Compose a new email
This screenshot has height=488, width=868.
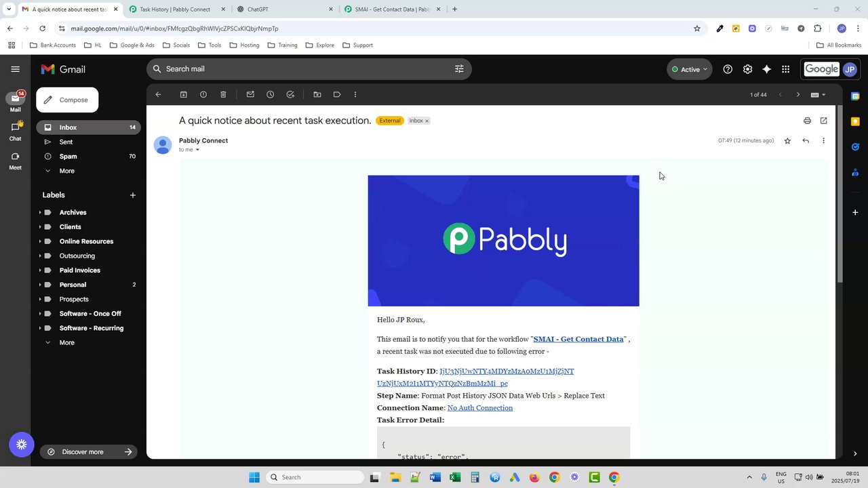click(x=67, y=100)
